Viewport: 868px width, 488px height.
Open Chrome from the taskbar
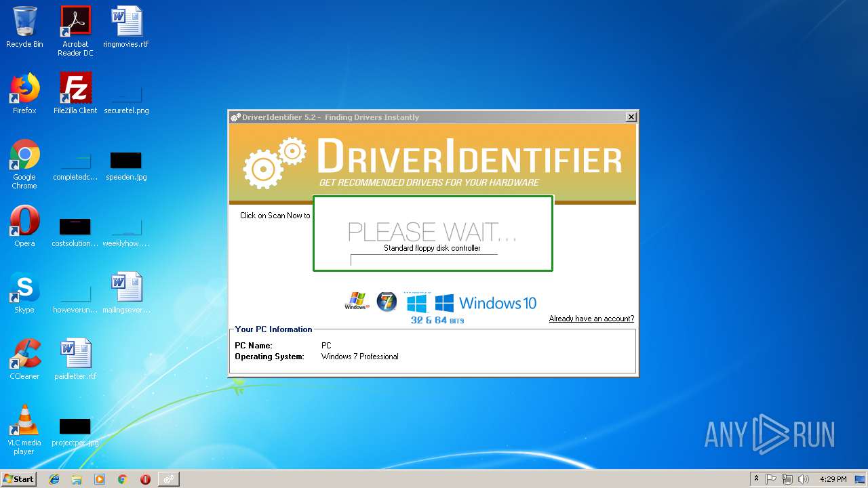(x=122, y=479)
